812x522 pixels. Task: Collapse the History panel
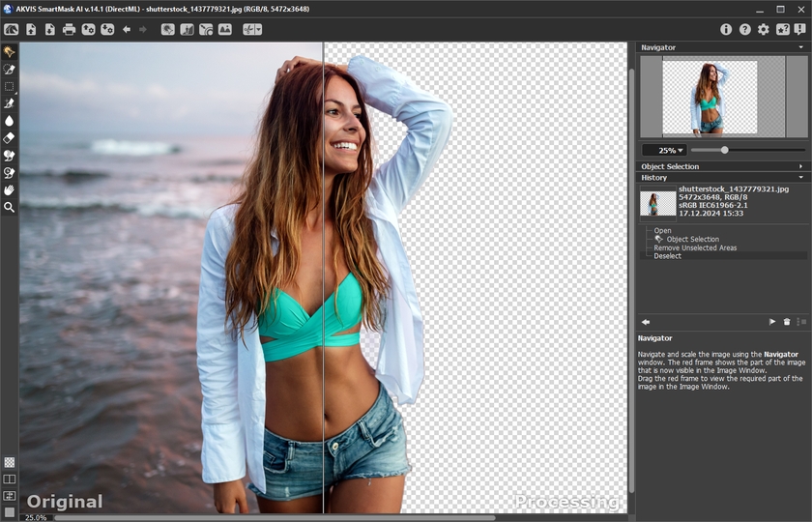click(x=799, y=178)
